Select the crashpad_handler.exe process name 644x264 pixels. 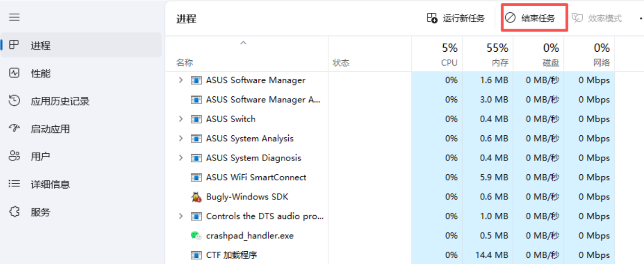[250, 236]
